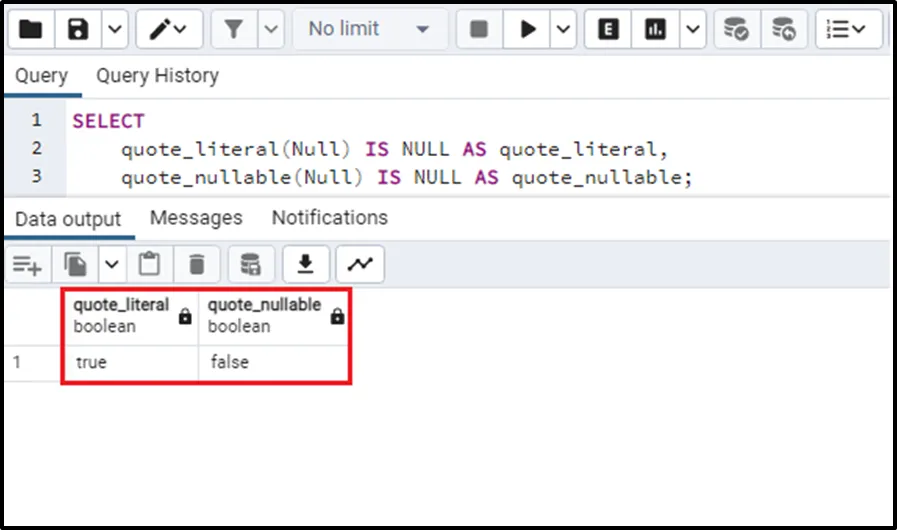The width and height of the screenshot is (897, 530).
Task: Click the Add row icon
Action: 27,264
